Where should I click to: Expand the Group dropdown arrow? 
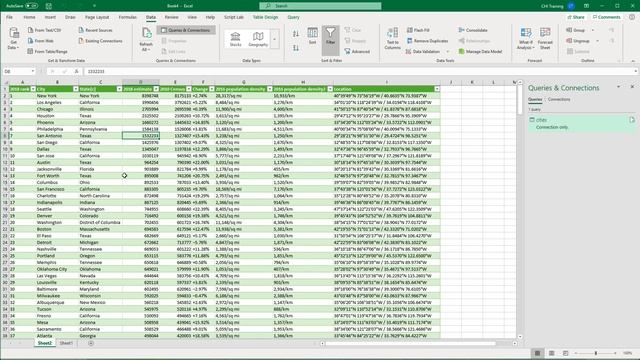click(593, 30)
